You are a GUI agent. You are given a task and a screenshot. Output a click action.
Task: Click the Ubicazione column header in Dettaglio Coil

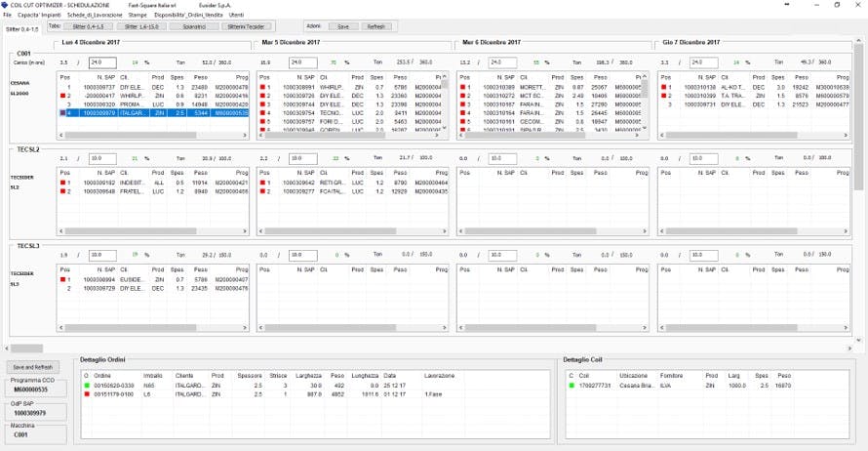tap(633, 376)
